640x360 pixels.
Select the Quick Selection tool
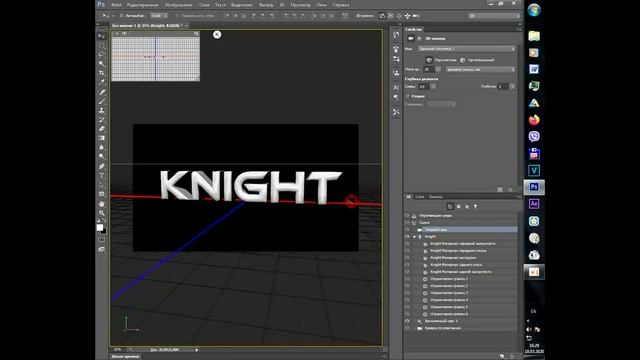coord(102,64)
